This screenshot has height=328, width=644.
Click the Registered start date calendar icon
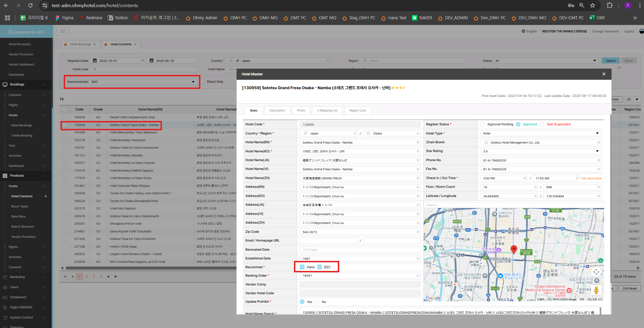(95, 61)
